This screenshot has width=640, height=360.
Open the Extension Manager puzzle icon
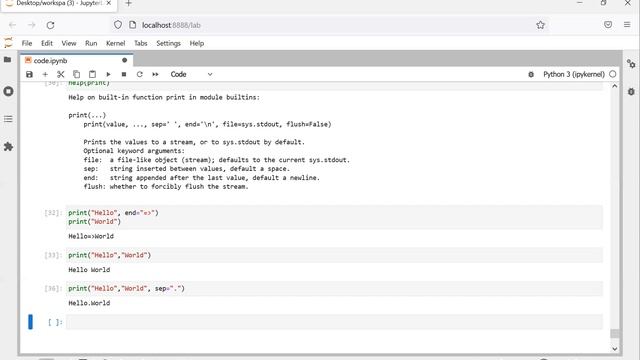[8, 147]
